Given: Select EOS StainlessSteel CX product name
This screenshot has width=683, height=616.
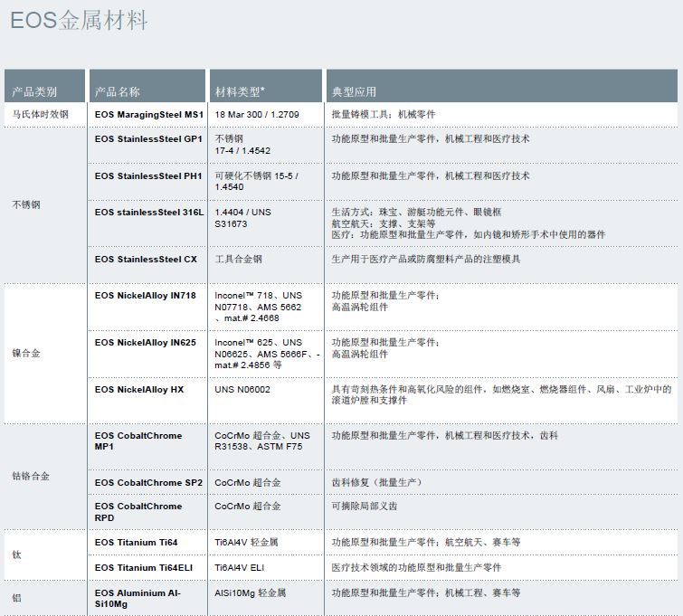Looking at the screenshot, I should (146, 260).
